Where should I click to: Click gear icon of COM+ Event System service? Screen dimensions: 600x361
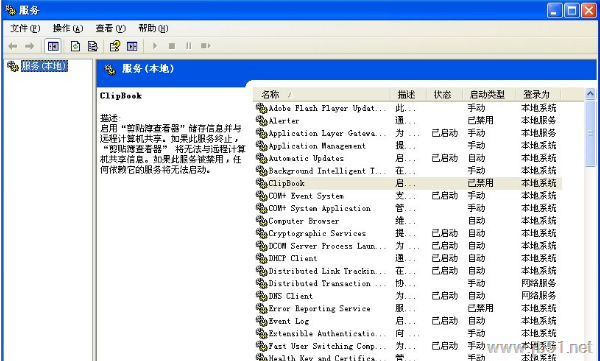coord(261,196)
